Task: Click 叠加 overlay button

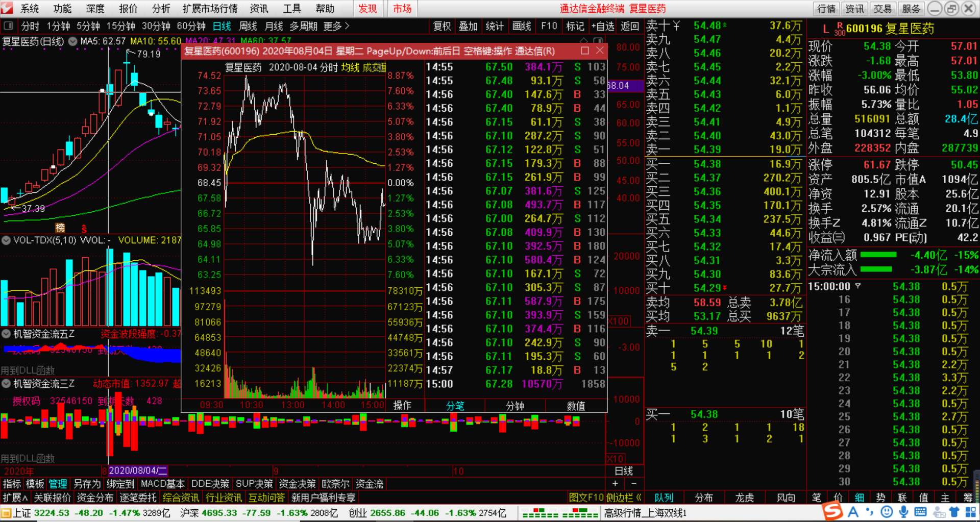Action: click(468, 26)
